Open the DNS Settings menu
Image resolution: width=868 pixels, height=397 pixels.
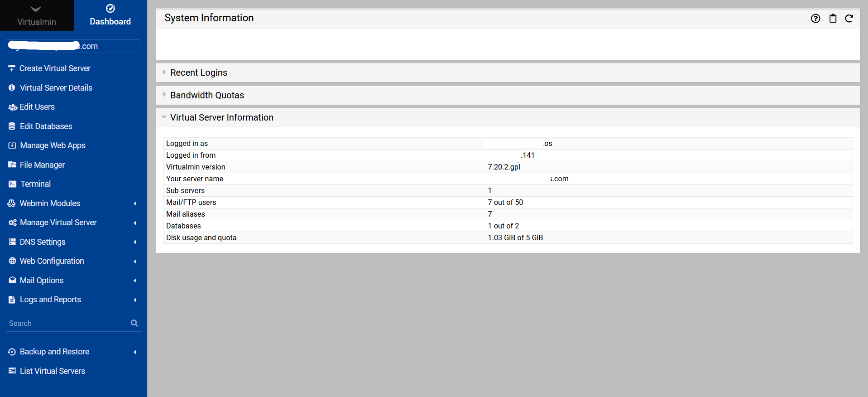coord(43,242)
